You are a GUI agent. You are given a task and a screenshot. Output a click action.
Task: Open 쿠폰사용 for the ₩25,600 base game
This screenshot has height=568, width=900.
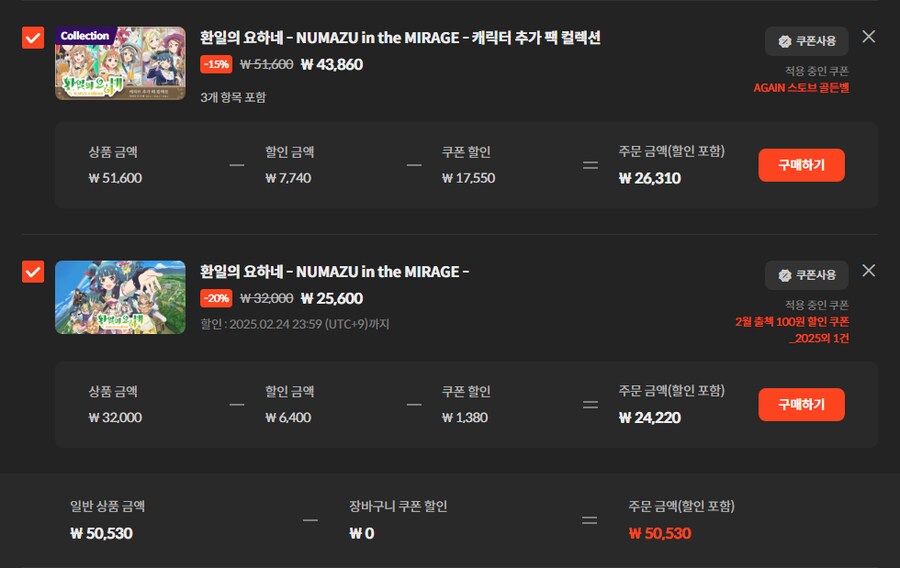(806, 275)
